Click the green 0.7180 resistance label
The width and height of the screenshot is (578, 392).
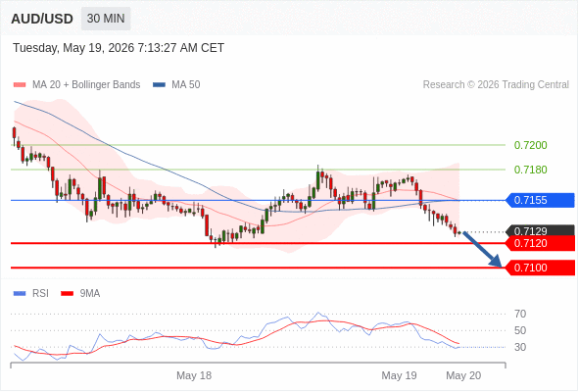[530, 170]
